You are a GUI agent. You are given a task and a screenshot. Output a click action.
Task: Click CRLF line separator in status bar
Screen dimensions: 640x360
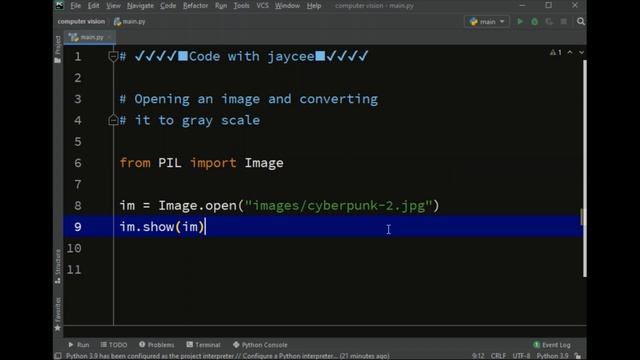pos(498,356)
